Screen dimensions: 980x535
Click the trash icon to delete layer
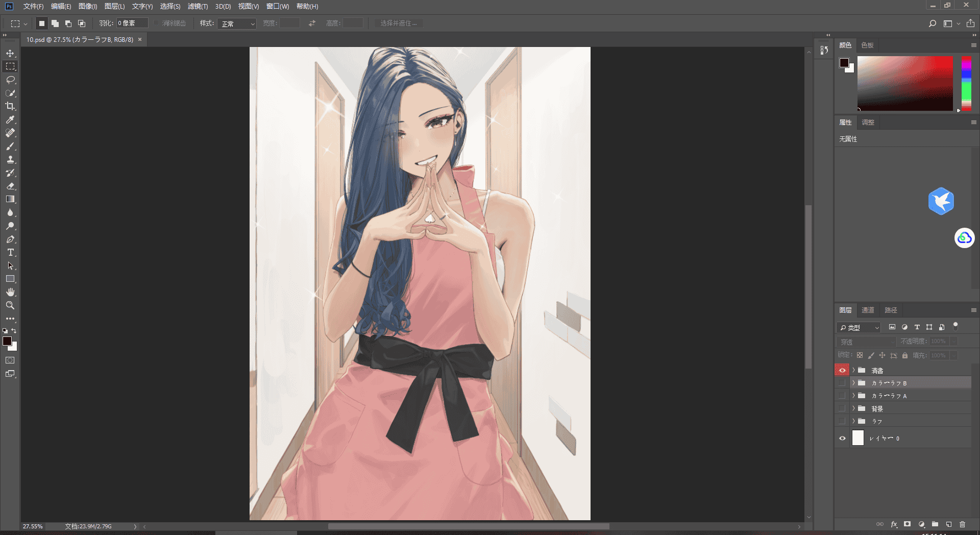962,524
